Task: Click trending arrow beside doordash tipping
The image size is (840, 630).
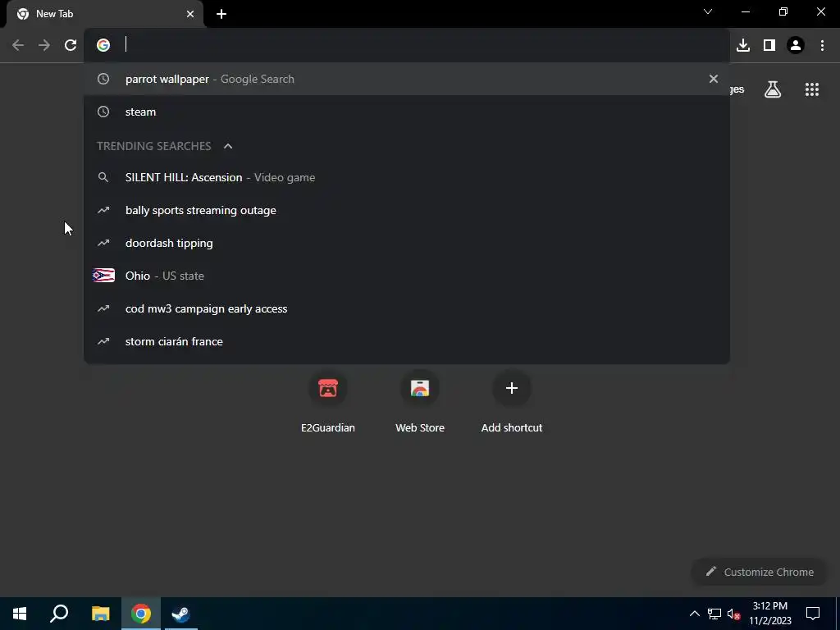Action: (103, 243)
